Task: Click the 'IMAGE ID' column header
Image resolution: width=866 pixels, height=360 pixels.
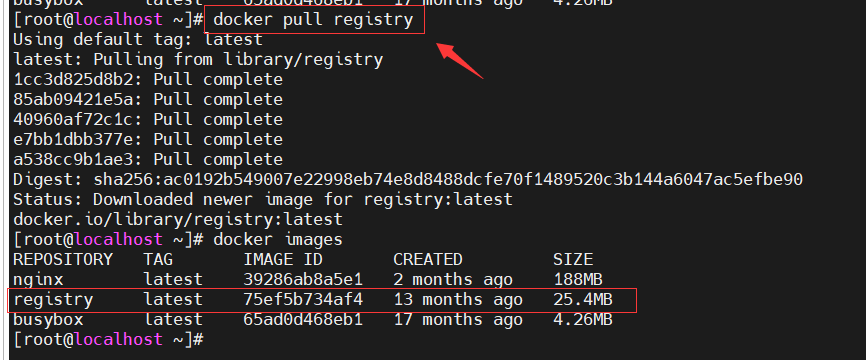Action: (283, 260)
